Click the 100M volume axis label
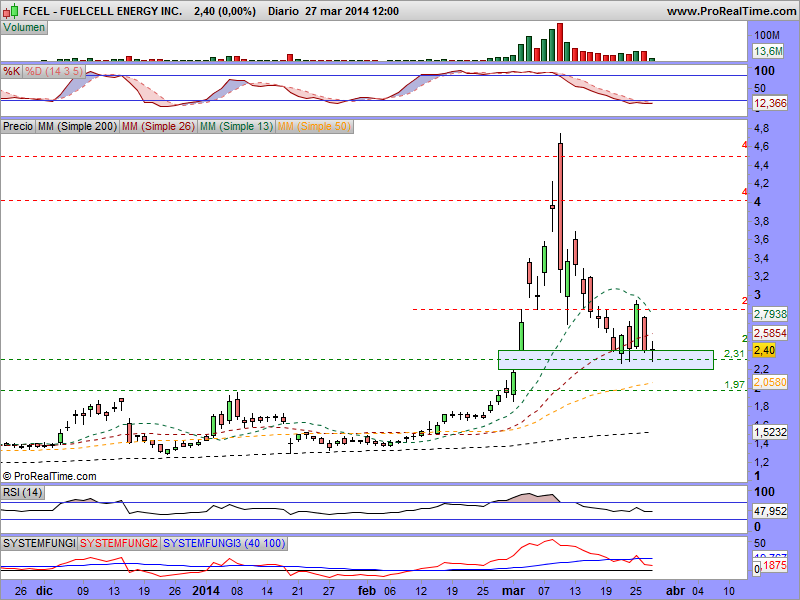This screenshot has height=600, width=800. [x=767, y=35]
